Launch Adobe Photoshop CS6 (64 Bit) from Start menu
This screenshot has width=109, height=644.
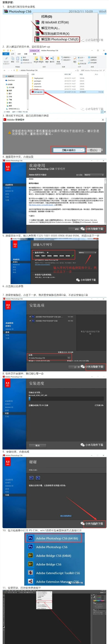point(53,538)
